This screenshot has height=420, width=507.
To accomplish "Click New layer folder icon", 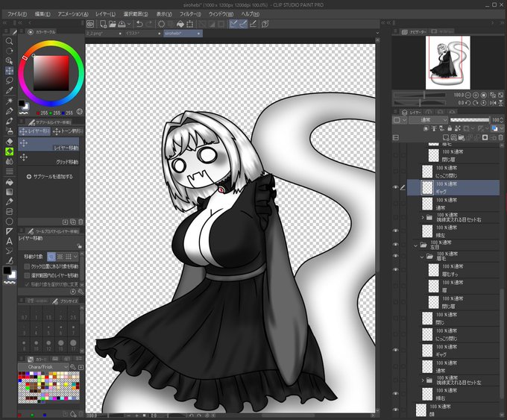I will tap(462, 137).
